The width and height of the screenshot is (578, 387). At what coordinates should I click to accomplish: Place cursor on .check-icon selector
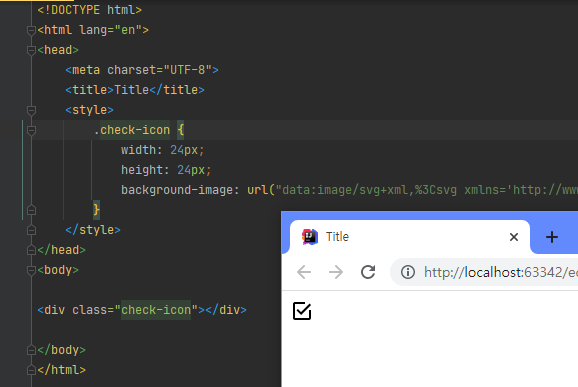132,130
